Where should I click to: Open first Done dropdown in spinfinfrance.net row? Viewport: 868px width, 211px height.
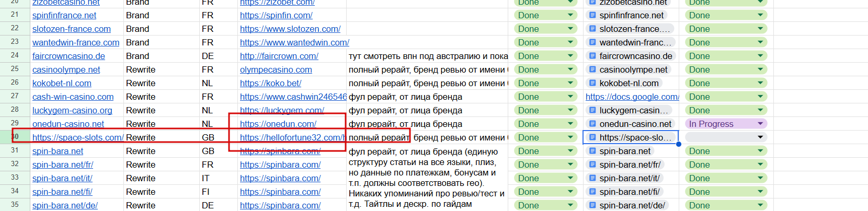point(546,15)
